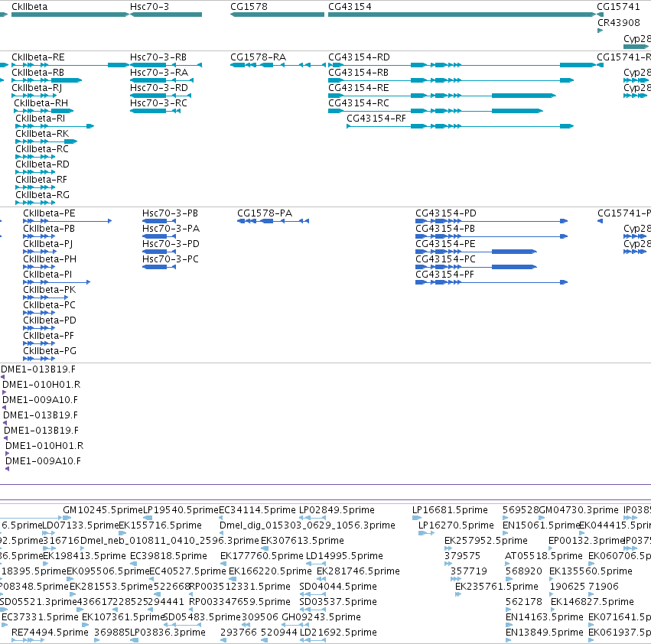This screenshot has width=651, height=644.
Task: Select EST label LP16681.5prime
Action: click(450, 510)
